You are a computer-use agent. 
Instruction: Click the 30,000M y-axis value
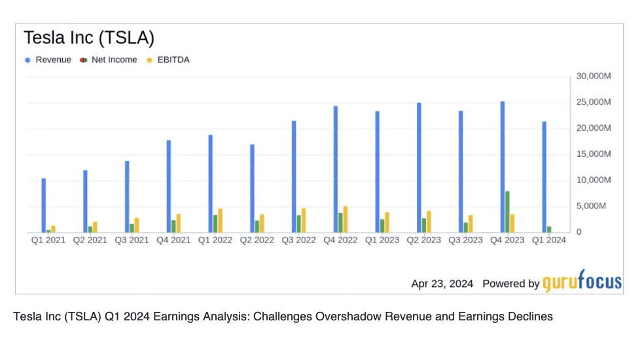pyautogui.click(x=594, y=76)
